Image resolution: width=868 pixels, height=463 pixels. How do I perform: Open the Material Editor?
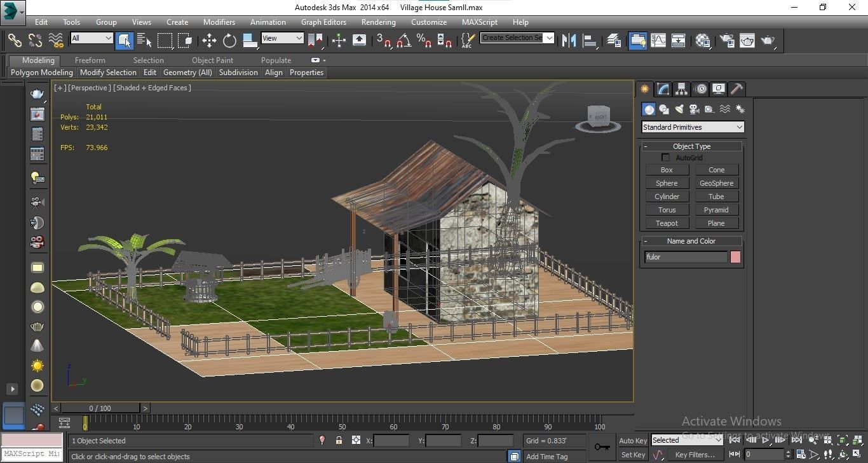point(702,40)
